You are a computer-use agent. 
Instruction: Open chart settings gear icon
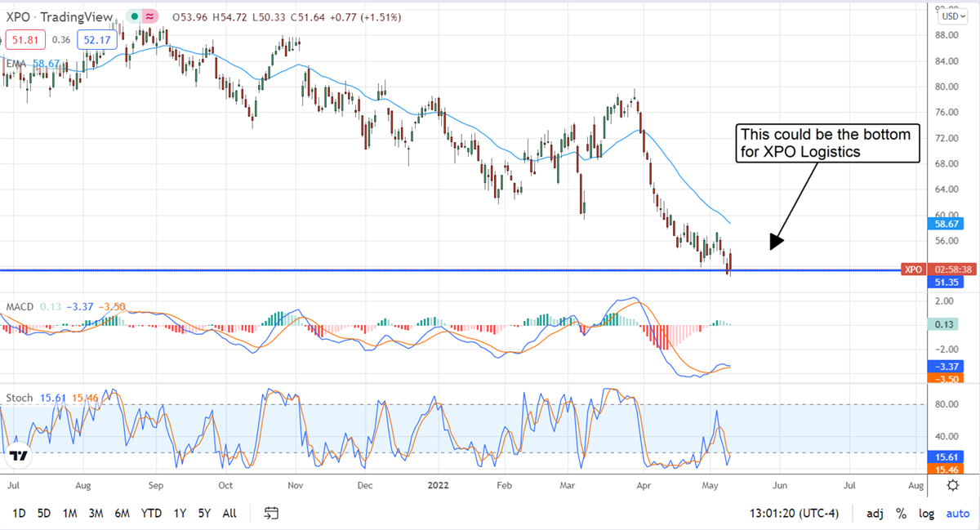[x=952, y=485]
